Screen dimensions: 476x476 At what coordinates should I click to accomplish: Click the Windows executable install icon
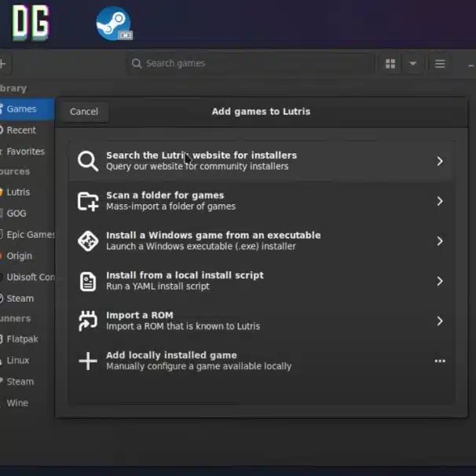[88, 241]
